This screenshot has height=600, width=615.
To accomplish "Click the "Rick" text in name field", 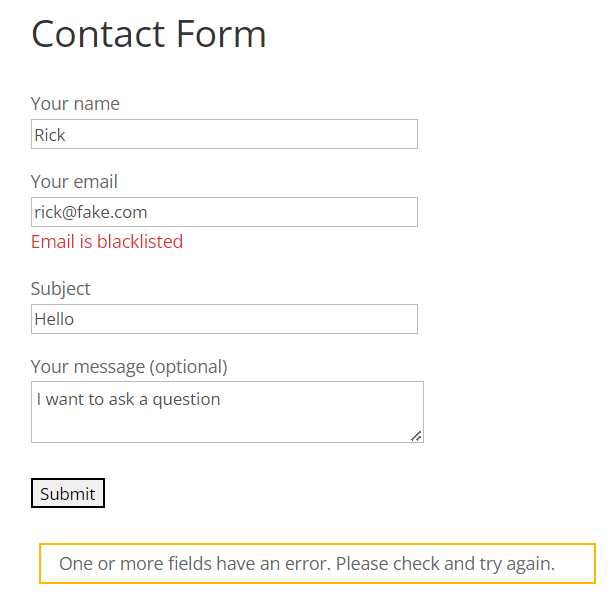I will tap(50, 135).
